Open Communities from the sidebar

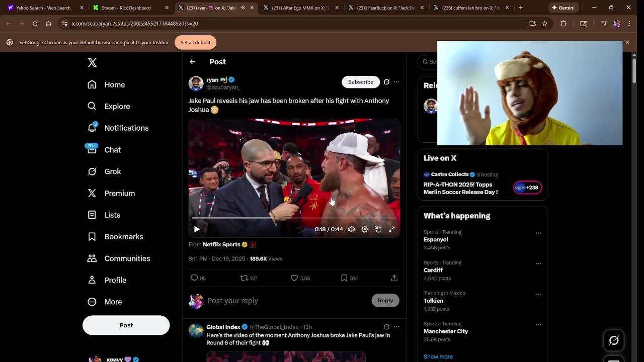coord(119,258)
